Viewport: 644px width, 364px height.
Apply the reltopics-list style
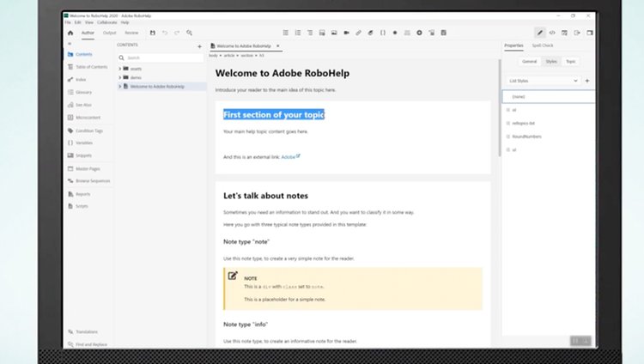tap(523, 124)
